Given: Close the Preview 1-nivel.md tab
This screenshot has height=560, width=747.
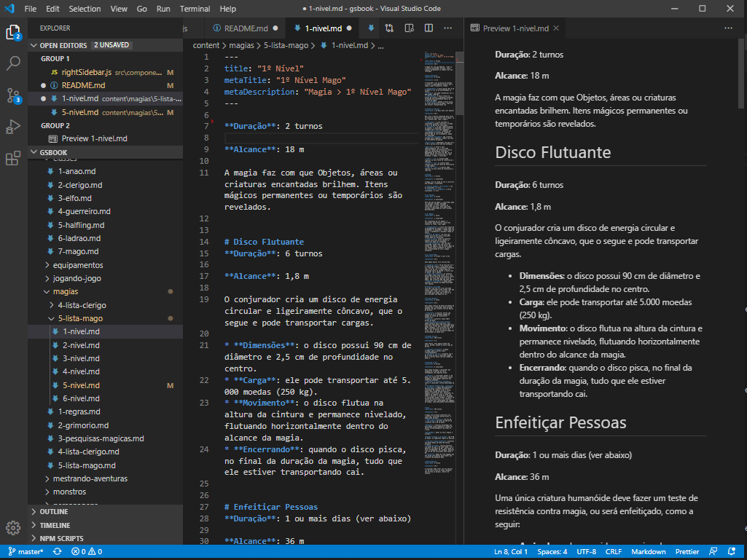Looking at the screenshot, I should (x=556, y=28).
